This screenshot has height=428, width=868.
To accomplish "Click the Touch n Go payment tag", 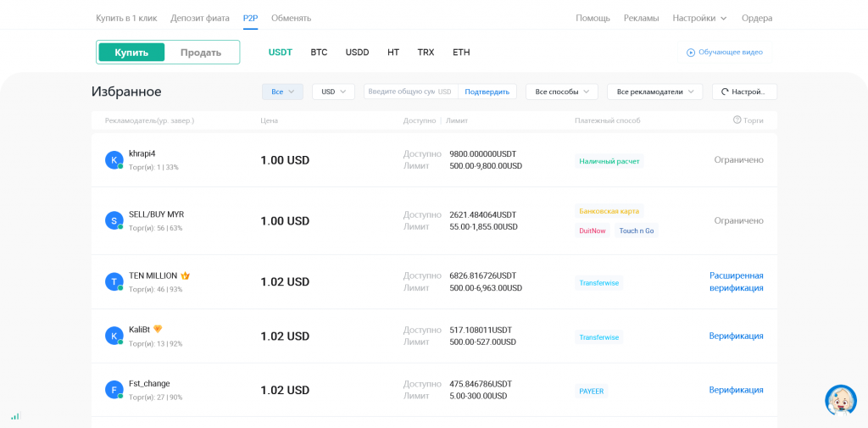I will tap(637, 231).
